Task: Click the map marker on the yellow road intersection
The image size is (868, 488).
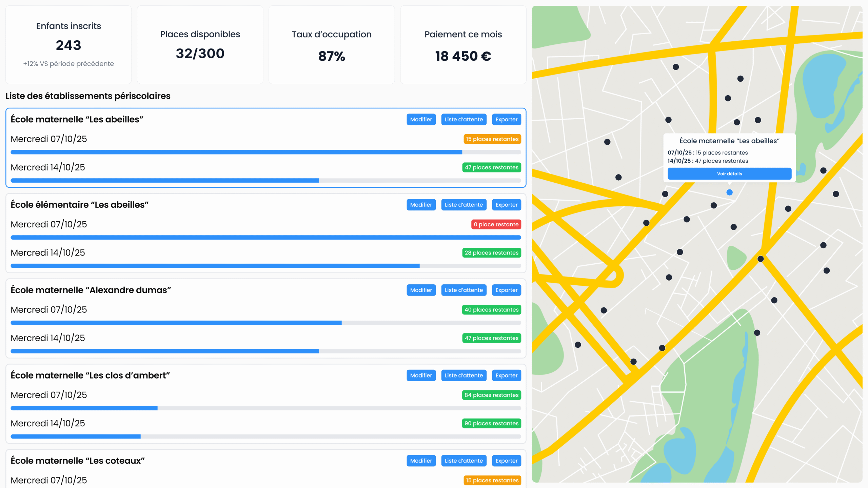Action: click(761, 259)
